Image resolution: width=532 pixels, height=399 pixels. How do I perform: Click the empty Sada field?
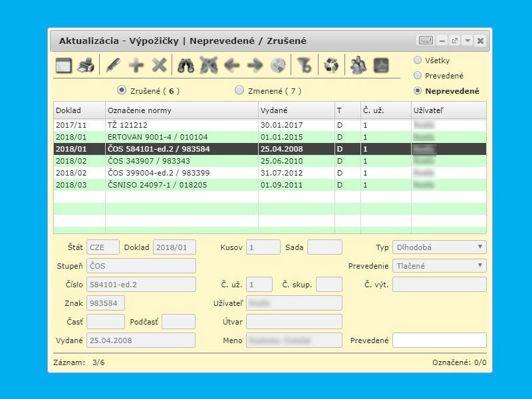coord(325,247)
